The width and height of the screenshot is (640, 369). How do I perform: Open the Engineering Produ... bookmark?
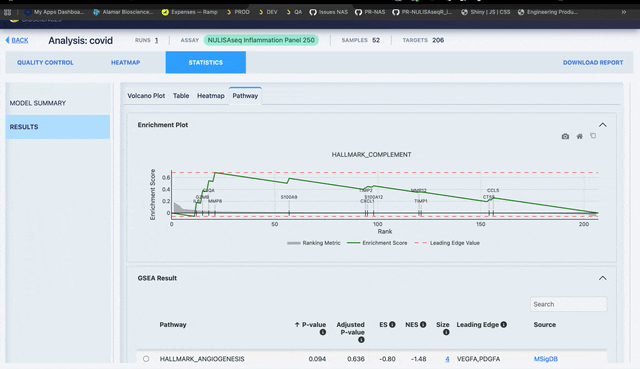[x=548, y=12]
